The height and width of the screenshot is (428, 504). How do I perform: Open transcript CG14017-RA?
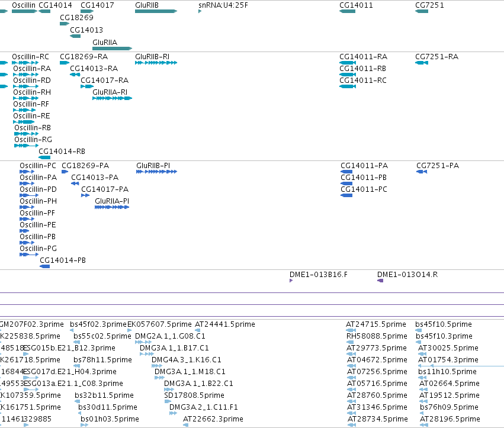click(104, 81)
